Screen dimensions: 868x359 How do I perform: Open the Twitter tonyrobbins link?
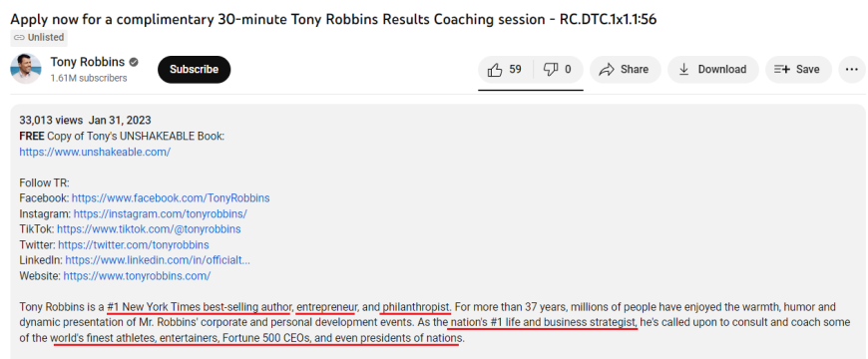(134, 244)
